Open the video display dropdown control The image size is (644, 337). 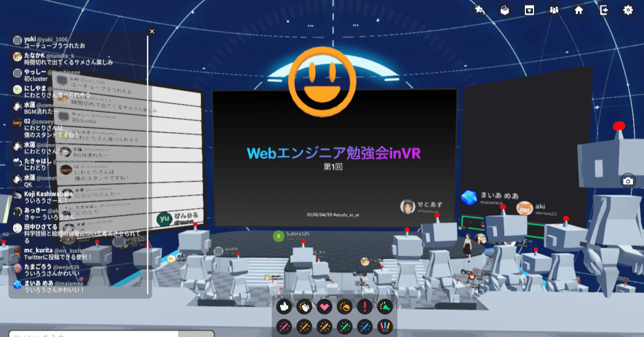tap(529, 10)
